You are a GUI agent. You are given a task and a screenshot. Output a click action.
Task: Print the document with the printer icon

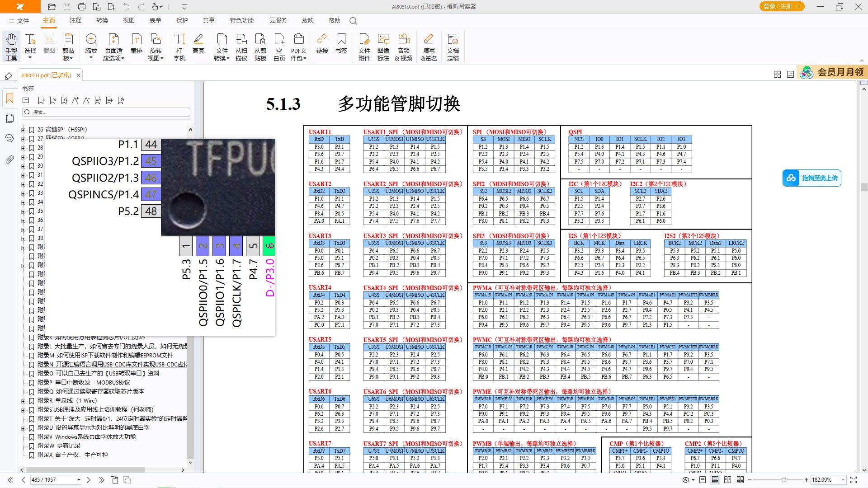click(x=82, y=7)
